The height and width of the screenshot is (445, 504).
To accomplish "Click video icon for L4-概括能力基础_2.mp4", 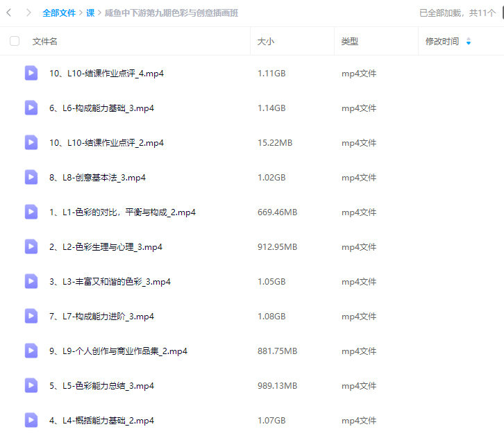I will [31, 420].
